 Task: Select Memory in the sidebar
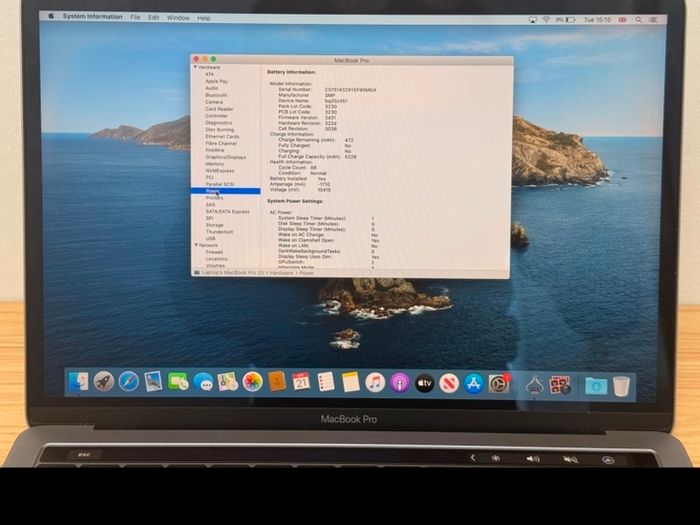(214, 164)
